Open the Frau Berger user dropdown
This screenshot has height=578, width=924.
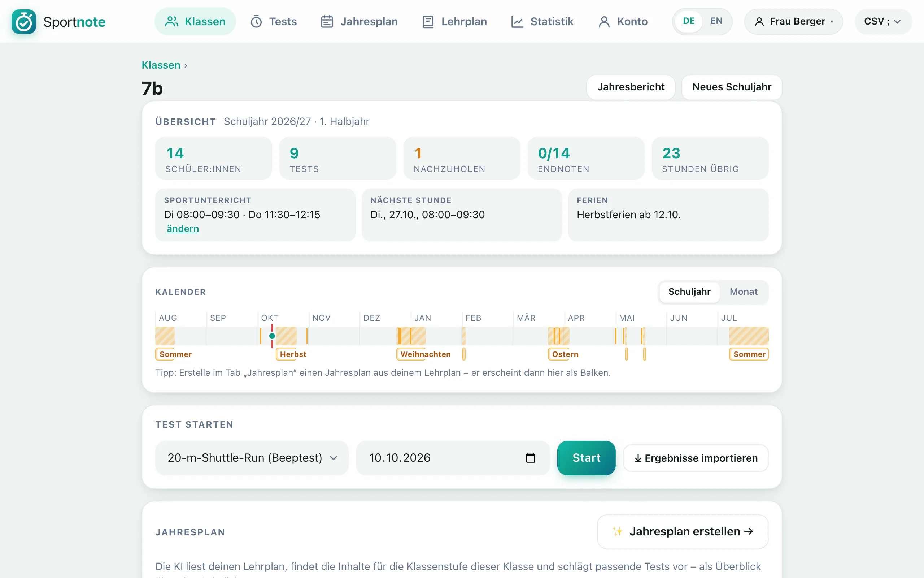pyautogui.click(x=793, y=21)
